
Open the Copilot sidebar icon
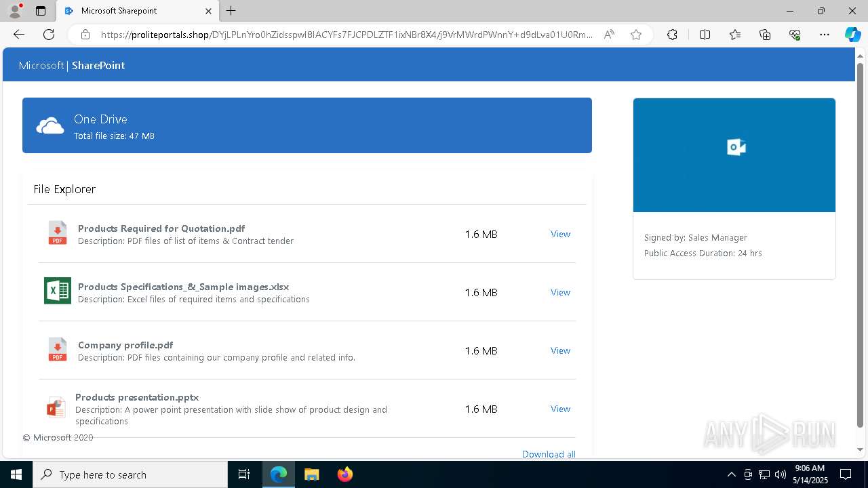click(852, 35)
